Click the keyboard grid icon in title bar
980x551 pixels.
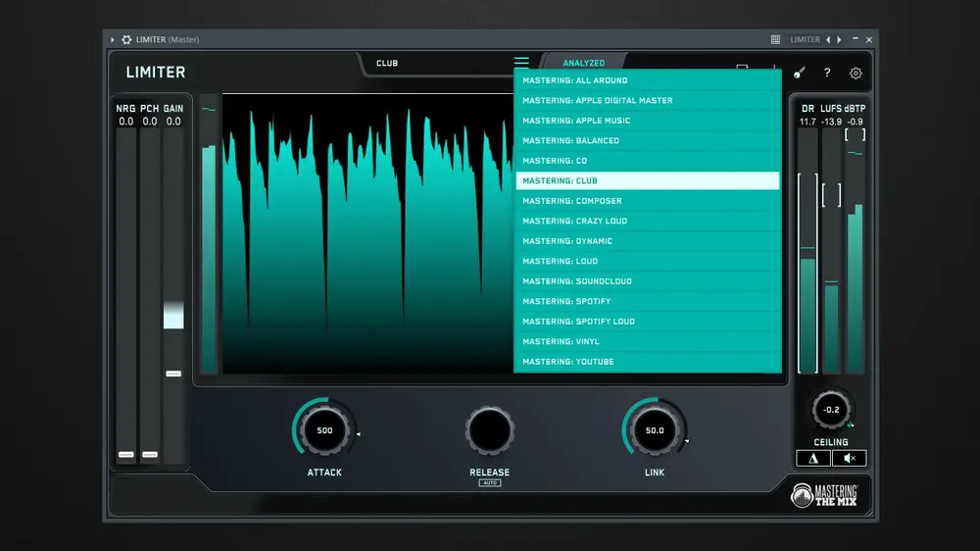coord(775,39)
